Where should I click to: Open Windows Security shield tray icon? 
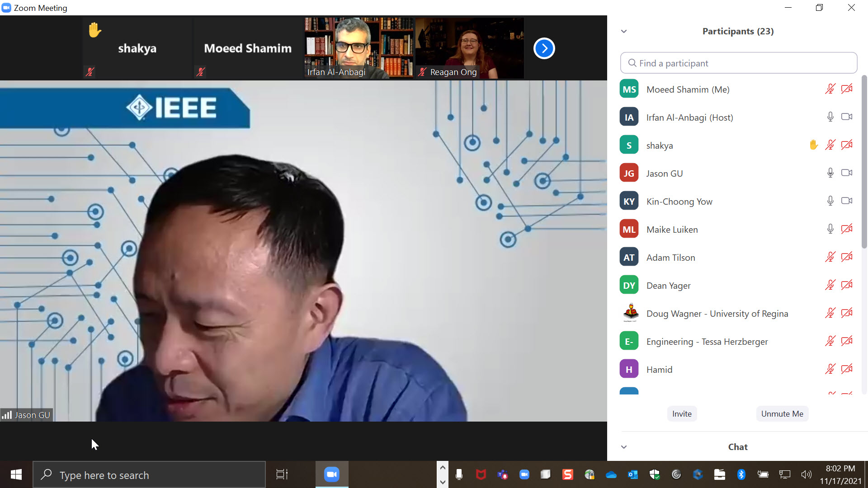654,474
